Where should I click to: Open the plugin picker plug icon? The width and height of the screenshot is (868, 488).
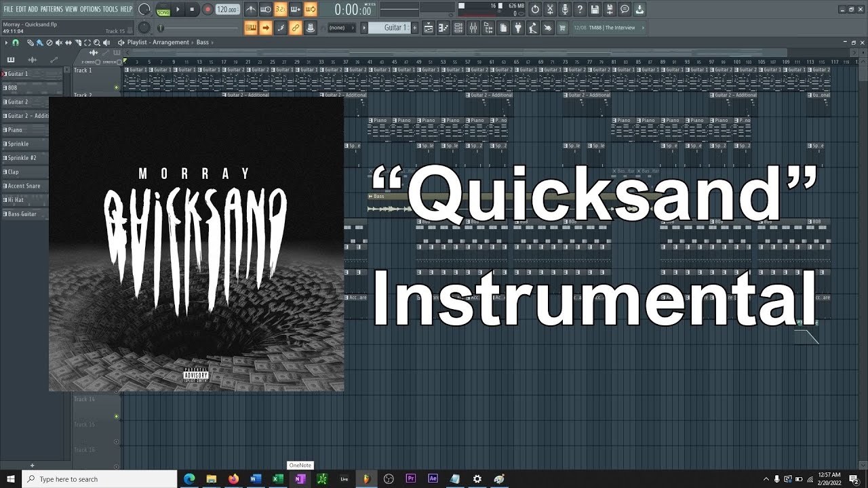tap(518, 28)
